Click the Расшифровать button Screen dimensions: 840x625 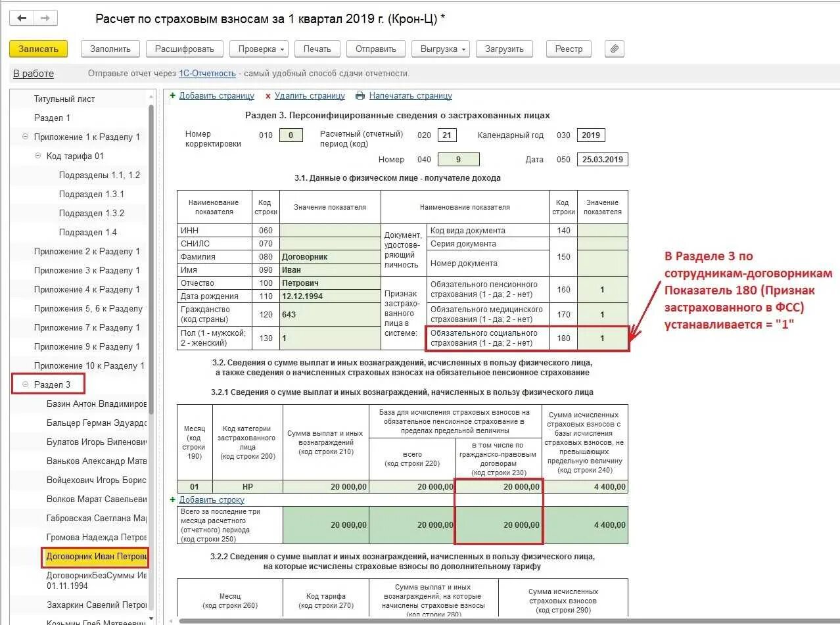coord(185,49)
